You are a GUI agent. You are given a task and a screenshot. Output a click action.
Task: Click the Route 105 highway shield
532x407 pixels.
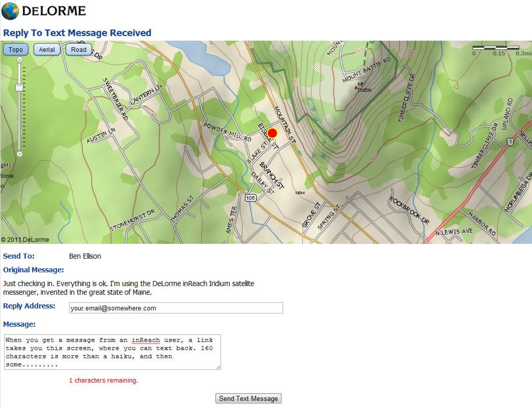(x=251, y=198)
